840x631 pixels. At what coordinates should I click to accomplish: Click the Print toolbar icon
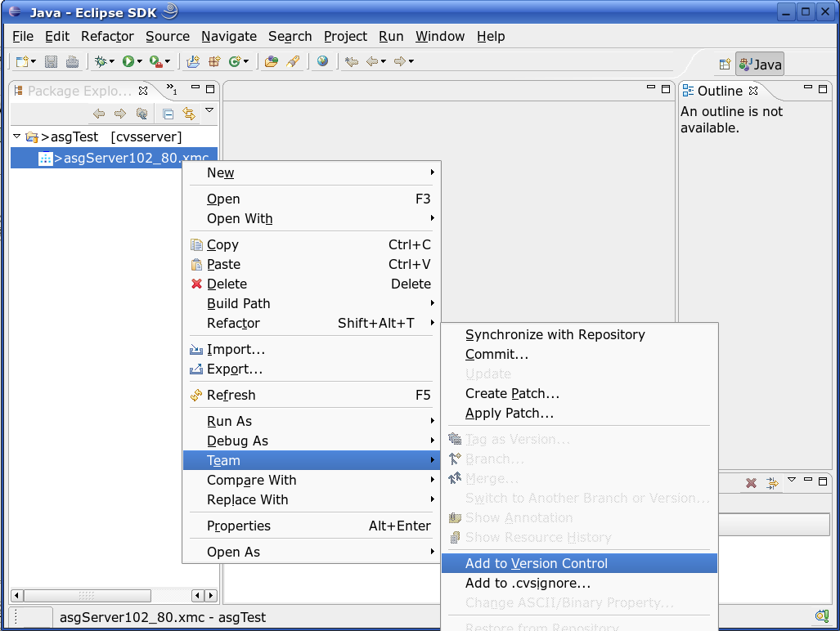coord(72,61)
